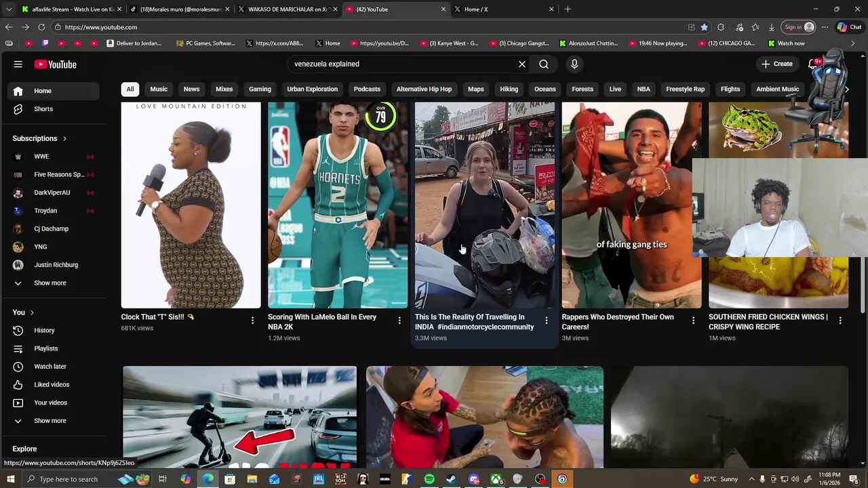Run search with the magnifier button
Screen dimensions: 868x488
[544, 64]
